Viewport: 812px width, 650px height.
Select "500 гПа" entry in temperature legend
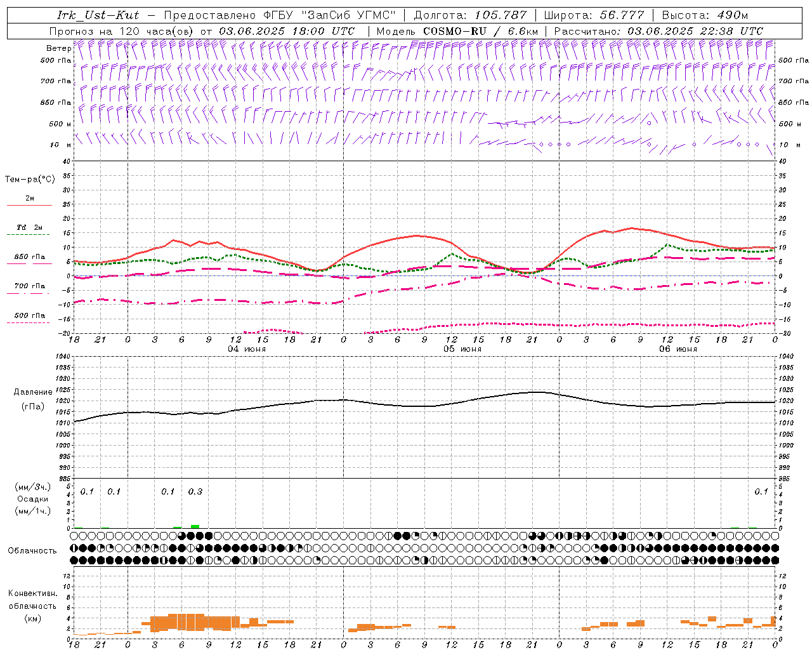(30, 315)
